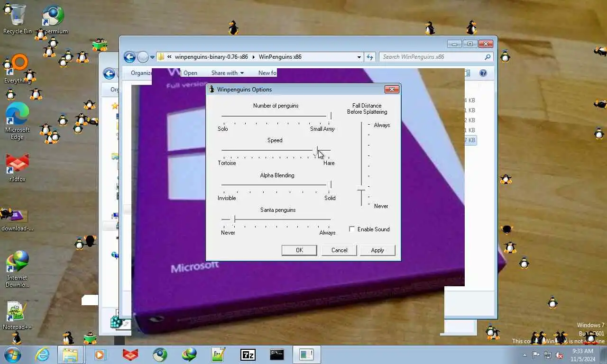Click the winpenguins-binary-0.76-x86 breadcrumb
The width and height of the screenshot is (607, 364).
tap(211, 57)
